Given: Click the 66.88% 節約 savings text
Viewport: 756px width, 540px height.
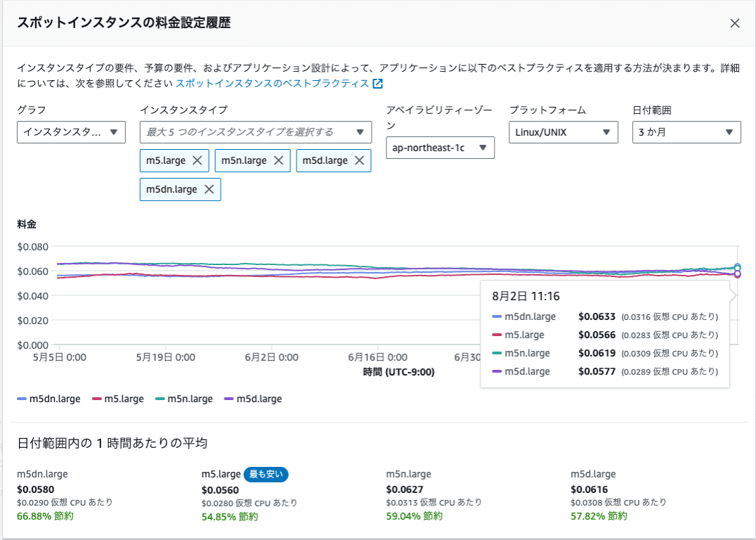Looking at the screenshot, I should point(46,516).
